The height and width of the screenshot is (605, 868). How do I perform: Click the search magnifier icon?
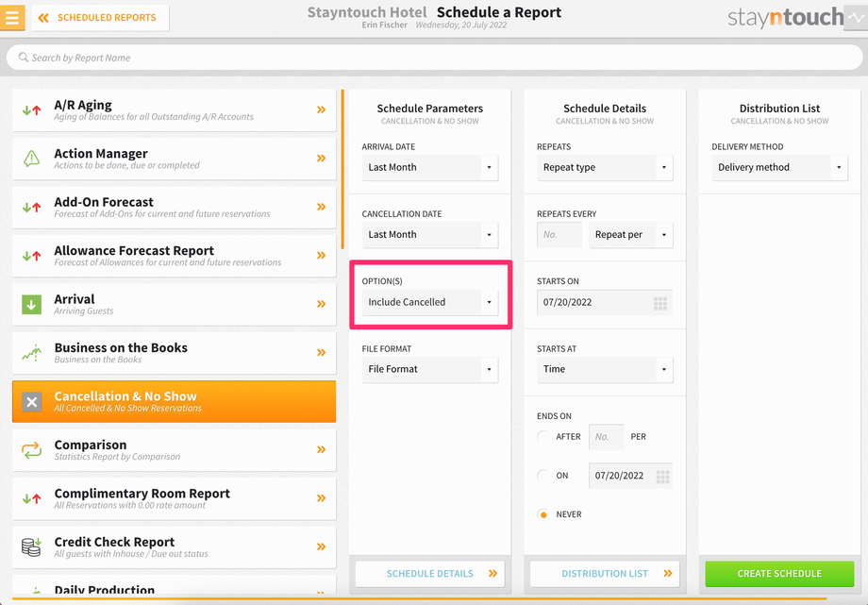(x=24, y=57)
